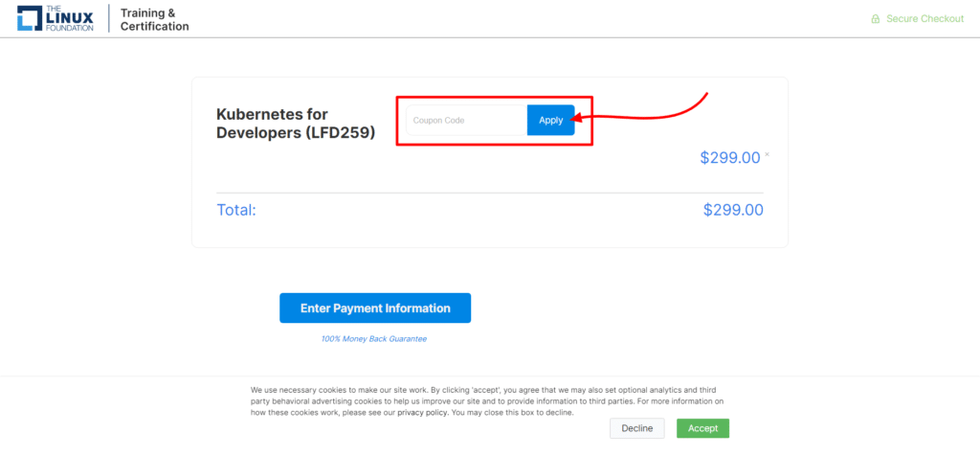Click the Training & Certification header text
The height and width of the screenshot is (456, 980).
(154, 19)
